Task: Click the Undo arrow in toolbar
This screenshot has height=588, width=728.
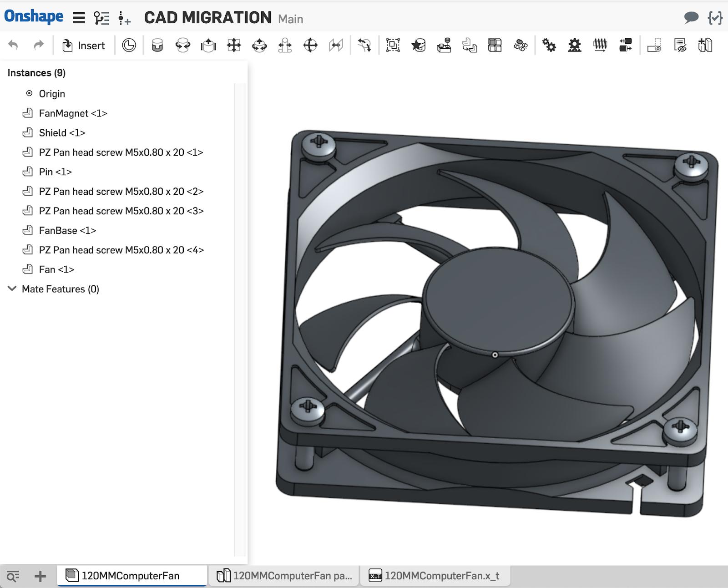Action: (x=13, y=45)
